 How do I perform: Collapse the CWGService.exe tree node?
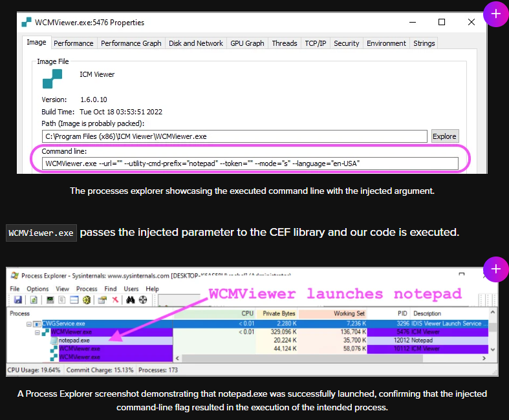[29, 324]
